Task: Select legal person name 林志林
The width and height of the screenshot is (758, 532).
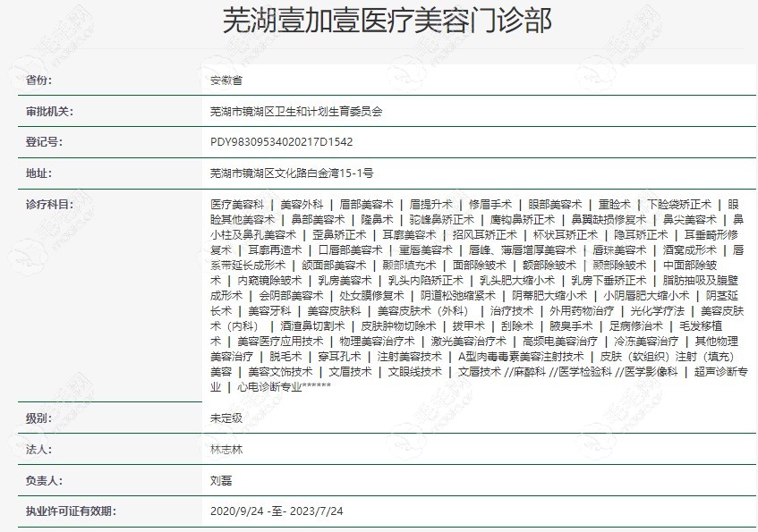Action: point(226,450)
